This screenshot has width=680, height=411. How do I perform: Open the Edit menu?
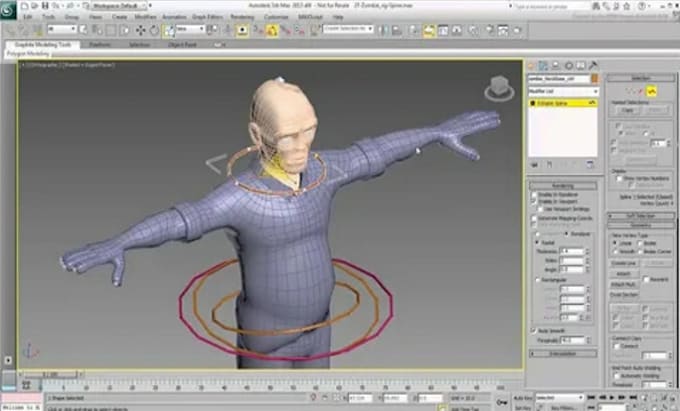click(28, 17)
